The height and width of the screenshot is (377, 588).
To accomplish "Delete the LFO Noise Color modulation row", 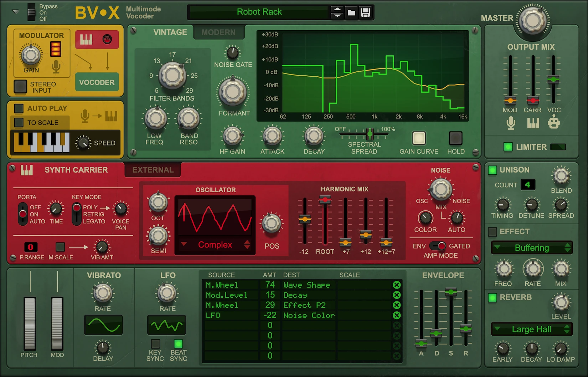I will coord(396,315).
